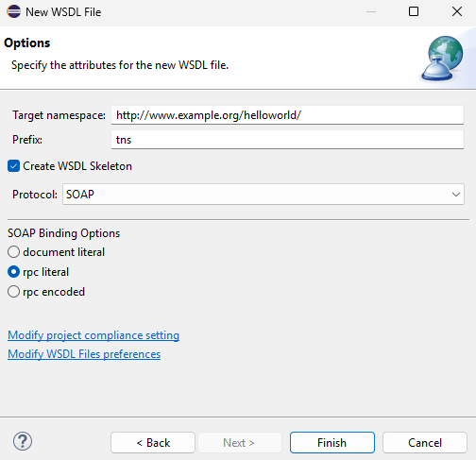Image resolution: width=476 pixels, height=460 pixels.
Task: Click the disabled Next button
Action: click(239, 443)
